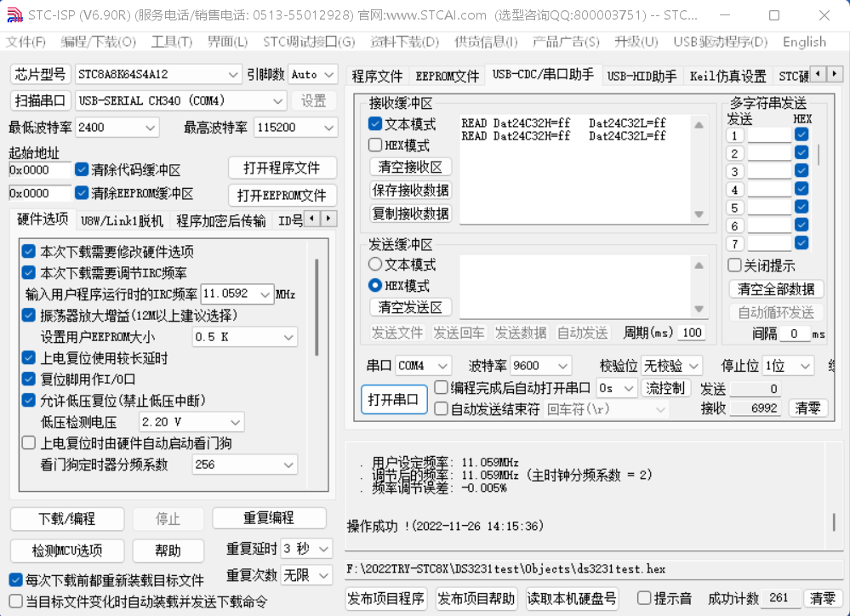The height and width of the screenshot is (616, 850).
Task: Click the STC-ISP app logo icon
Action: tap(14, 14)
